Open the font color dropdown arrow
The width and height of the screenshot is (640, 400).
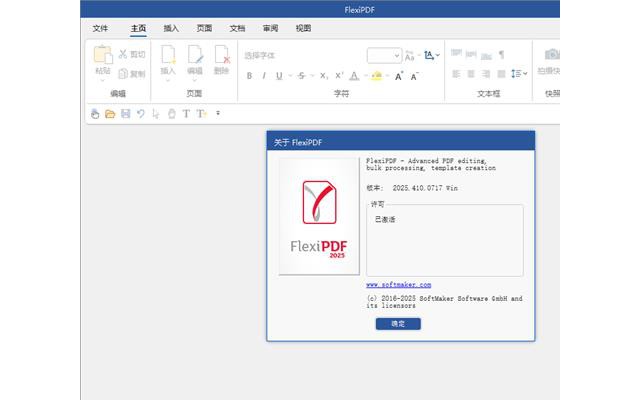coord(365,76)
